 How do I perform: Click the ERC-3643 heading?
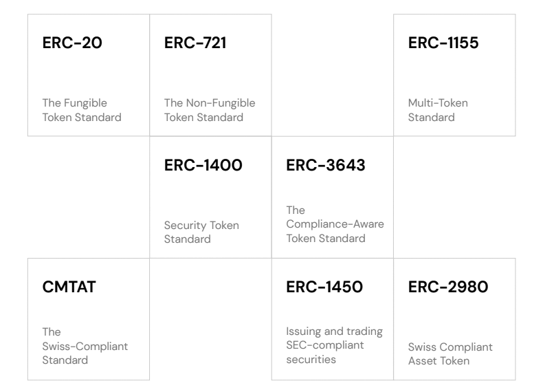click(x=326, y=165)
